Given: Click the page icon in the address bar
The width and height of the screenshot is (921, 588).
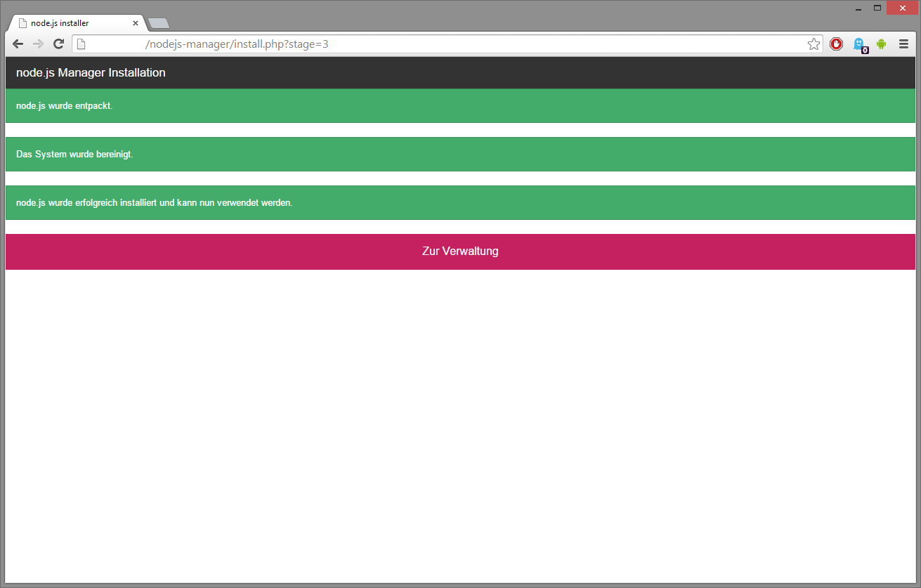Looking at the screenshot, I should pos(81,44).
